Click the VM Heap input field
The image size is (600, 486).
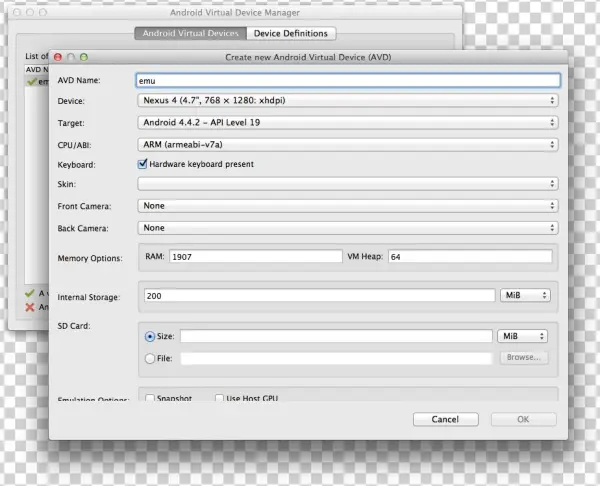point(469,257)
